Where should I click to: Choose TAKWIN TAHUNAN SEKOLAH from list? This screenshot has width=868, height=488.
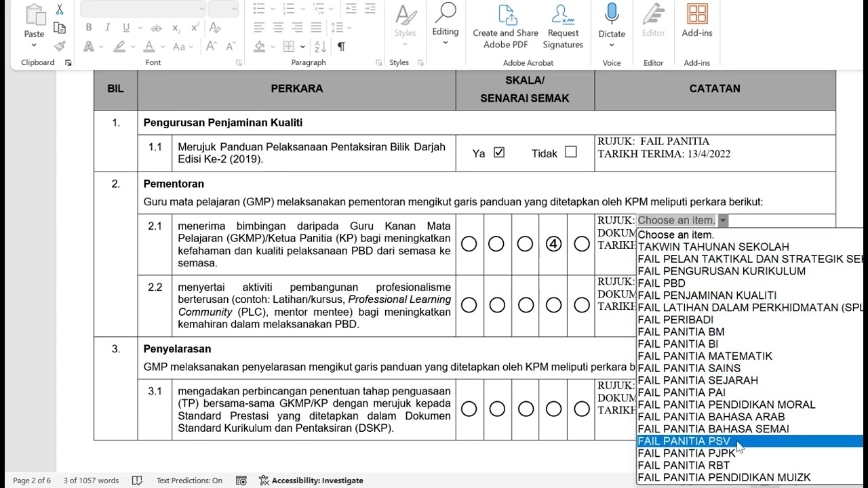click(x=750, y=247)
